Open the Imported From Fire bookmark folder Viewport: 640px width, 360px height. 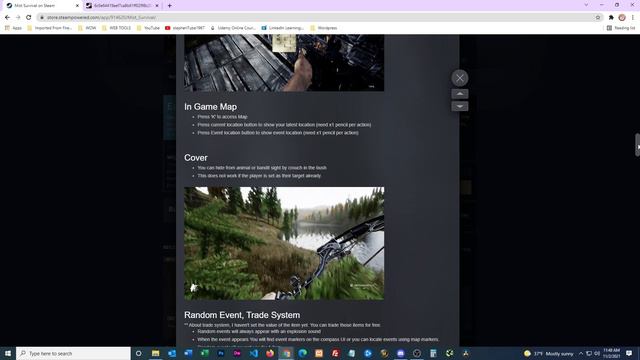49,28
